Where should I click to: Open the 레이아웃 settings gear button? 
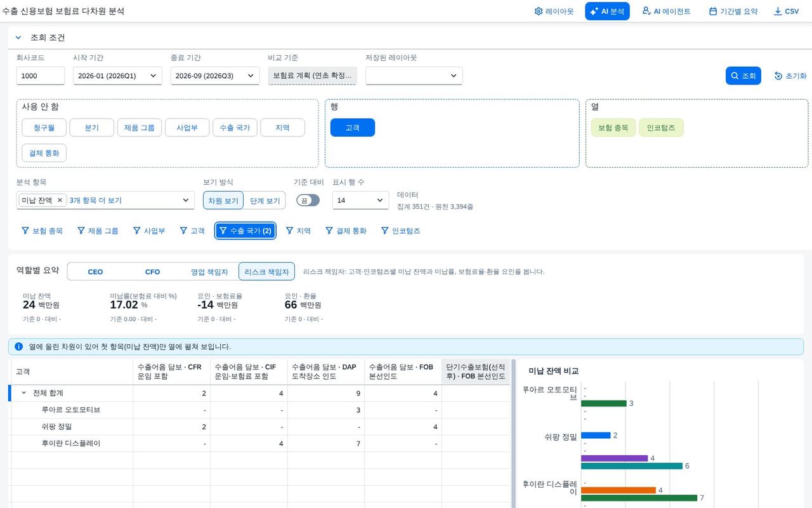click(x=554, y=11)
